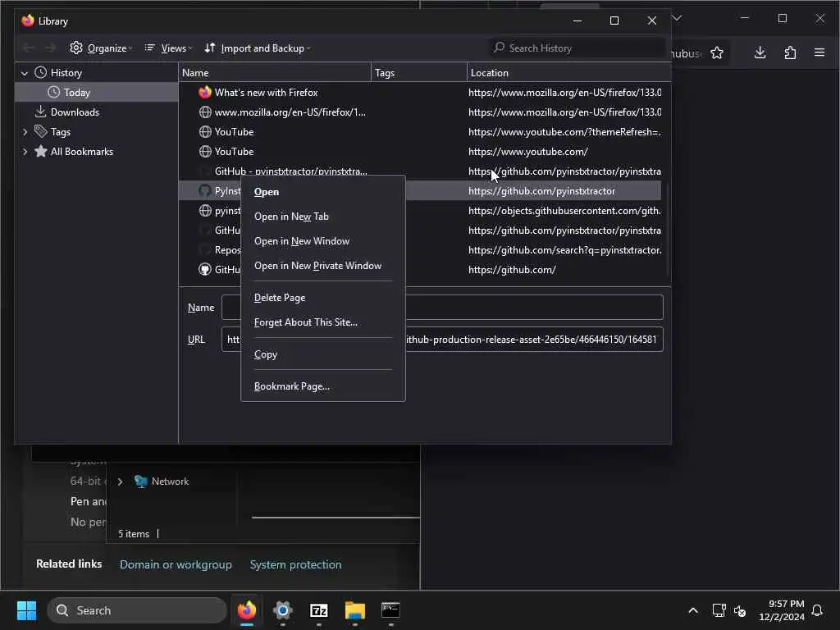Viewport: 840px width, 630px height.
Task: Show hidden system tray icons
Action: (x=692, y=610)
